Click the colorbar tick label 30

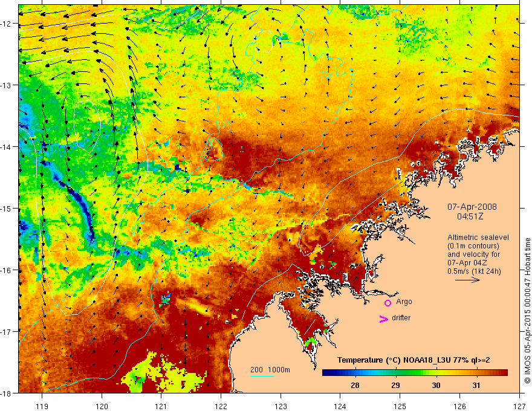(x=436, y=386)
